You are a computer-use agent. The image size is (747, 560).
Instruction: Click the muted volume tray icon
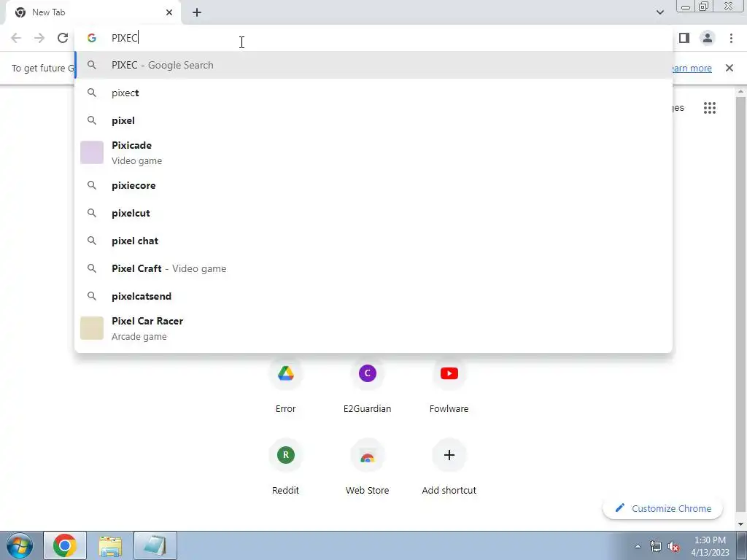(x=673, y=546)
